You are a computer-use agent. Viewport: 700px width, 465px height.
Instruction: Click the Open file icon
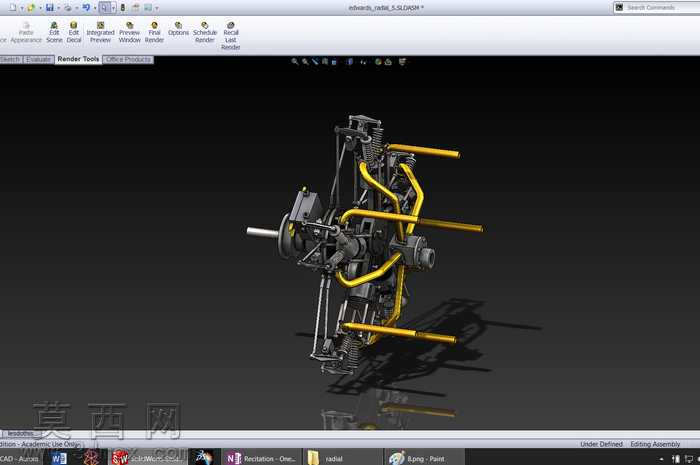click(31, 7)
